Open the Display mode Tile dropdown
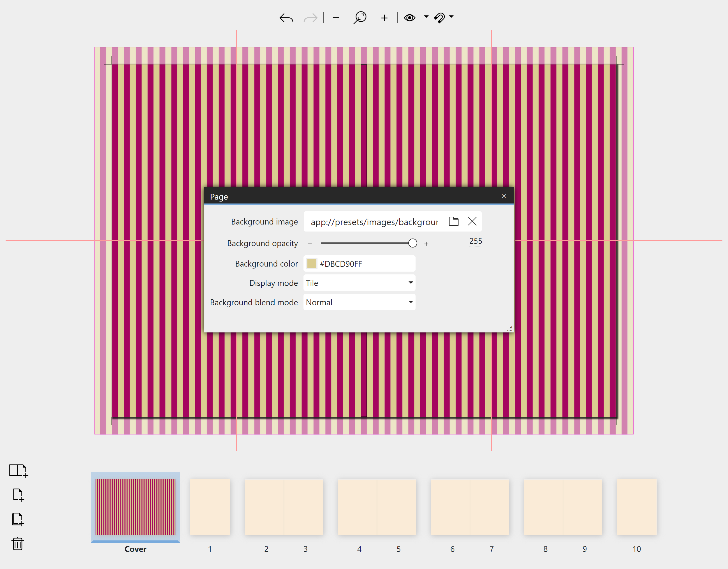Viewport: 728px width, 569px height. [359, 283]
